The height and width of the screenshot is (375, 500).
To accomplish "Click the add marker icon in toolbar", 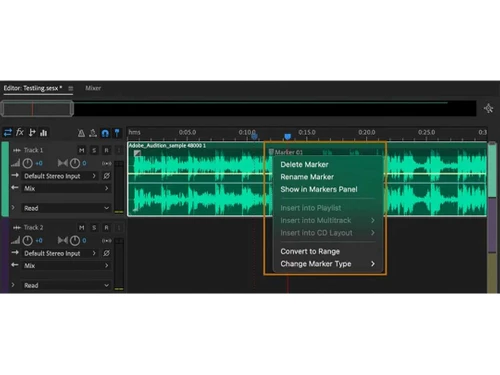I will pyautogui.click(x=117, y=133).
